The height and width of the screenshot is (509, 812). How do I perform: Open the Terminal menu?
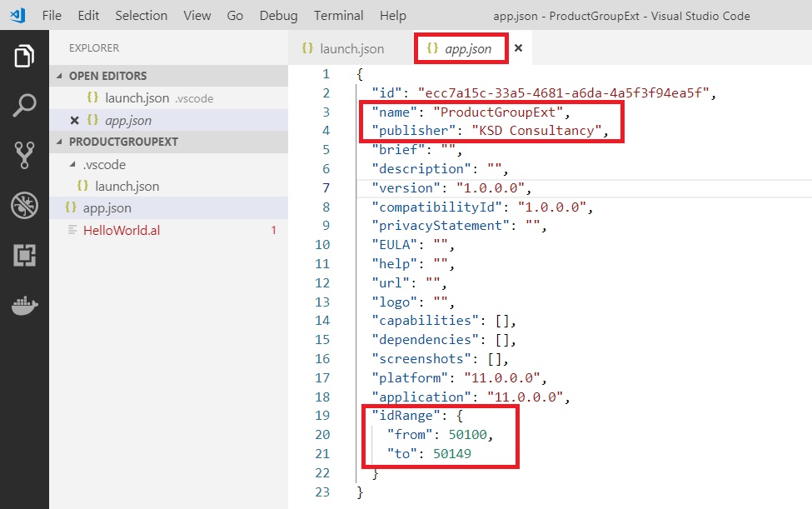coord(338,16)
